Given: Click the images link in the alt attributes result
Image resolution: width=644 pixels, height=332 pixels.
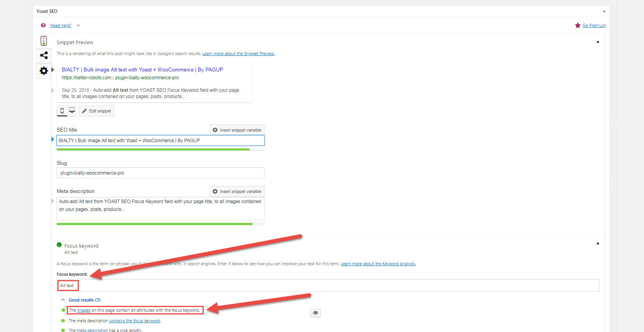Looking at the screenshot, I should point(84,311).
